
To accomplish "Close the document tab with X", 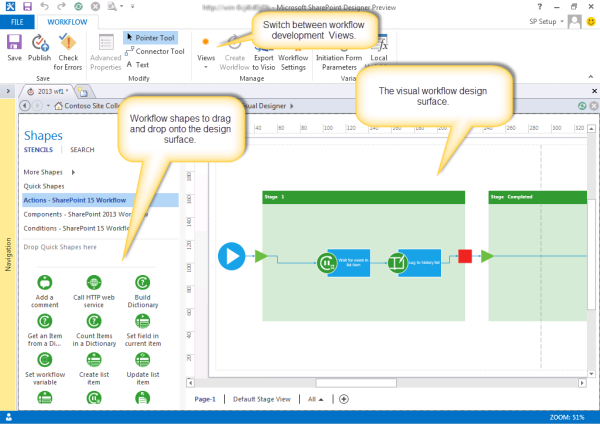I will point(594,91).
